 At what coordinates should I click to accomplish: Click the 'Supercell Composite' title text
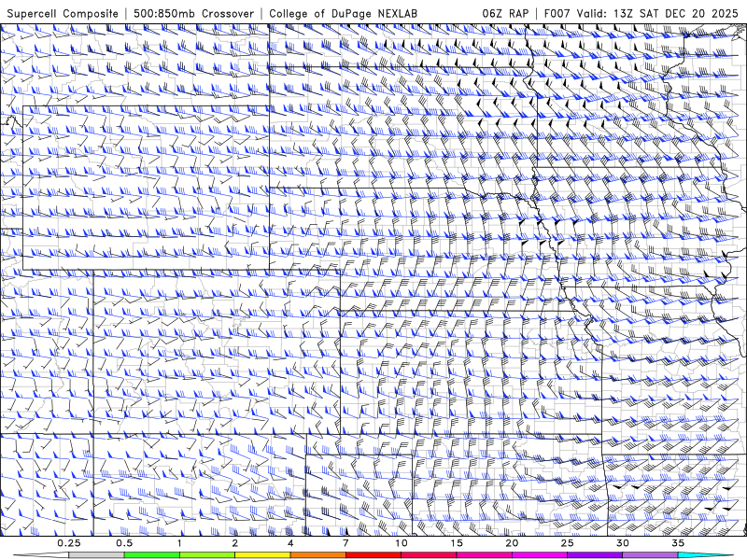click(x=63, y=13)
